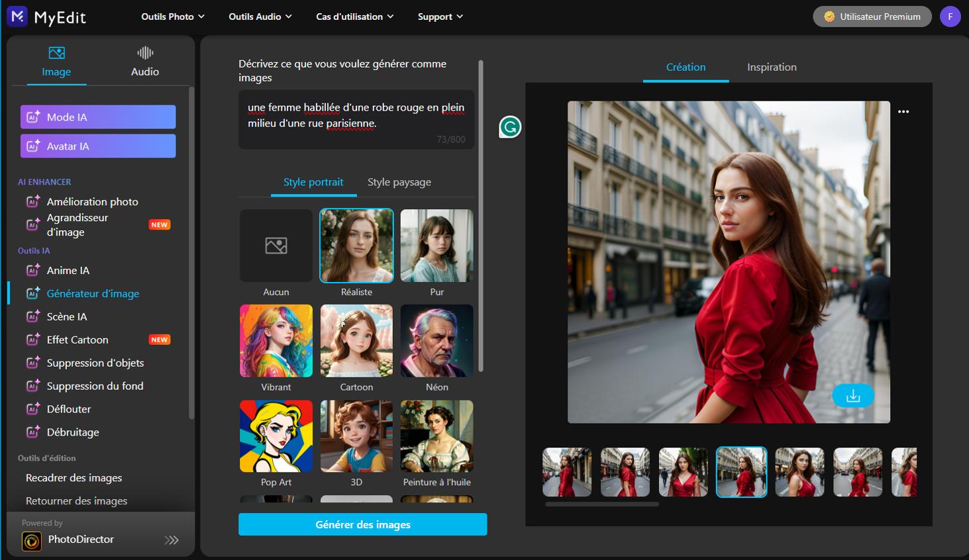Click the AI icon beside Amélioration photo
The width and height of the screenshot is (969, 560).
pyautogui.click(x=33, y=201)
